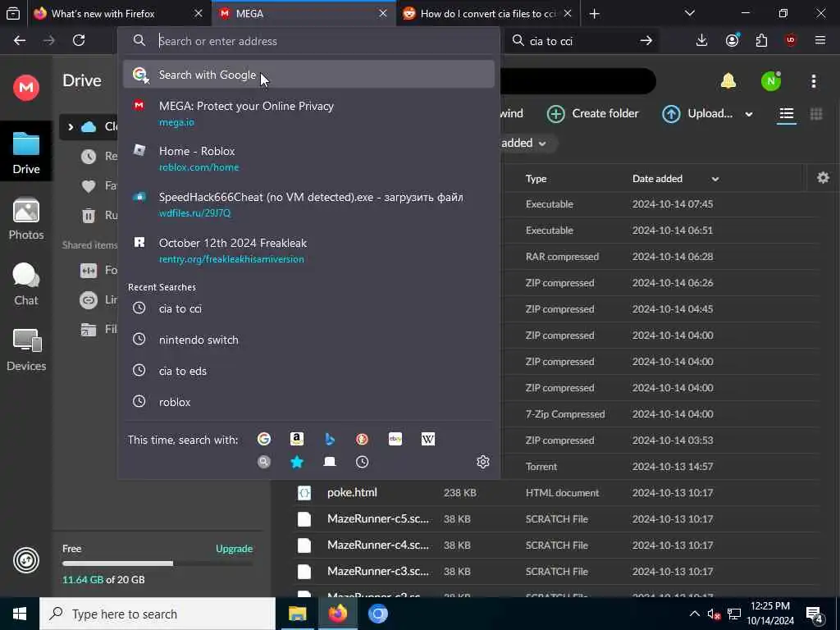Viewport: 840px width, 630px height.
Task: Focus the cia to cci search box
Action: pyautogui.click(x=582, y=41)
